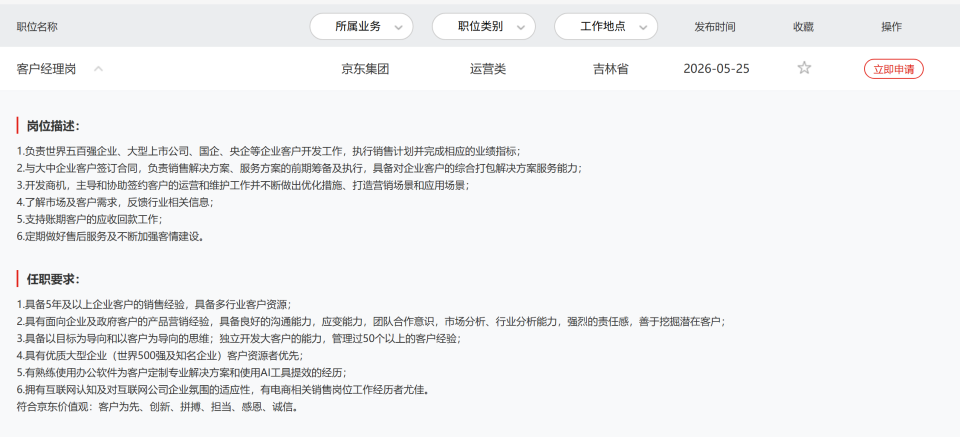Click the 任职要求 section heading
Viewport: 960px width, 437px height.
[53, 279]
